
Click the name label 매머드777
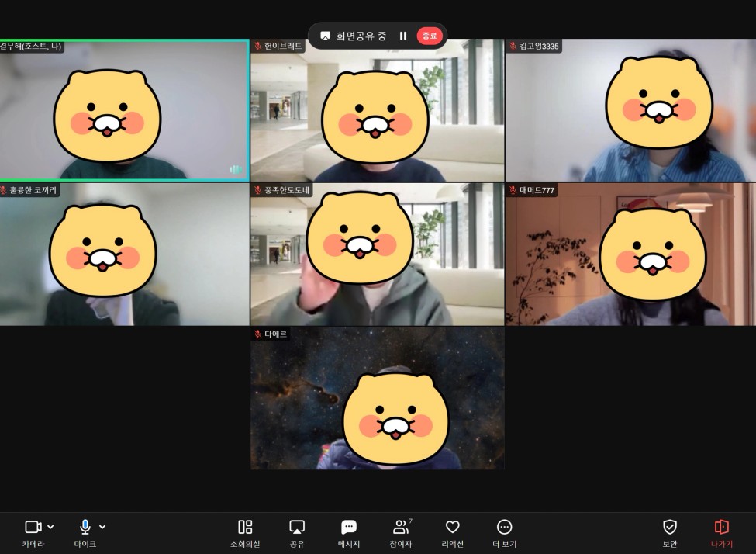click(x=537, y=190)
